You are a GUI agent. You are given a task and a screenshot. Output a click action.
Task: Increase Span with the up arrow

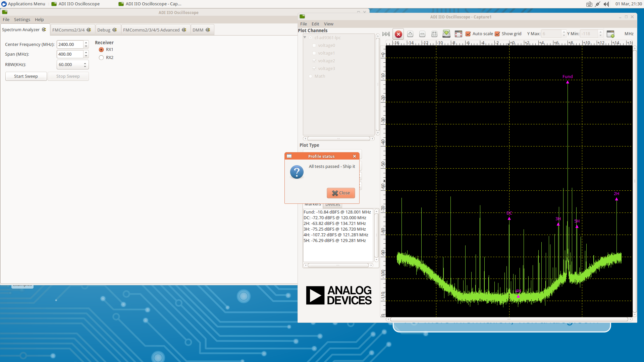(86, 52)
